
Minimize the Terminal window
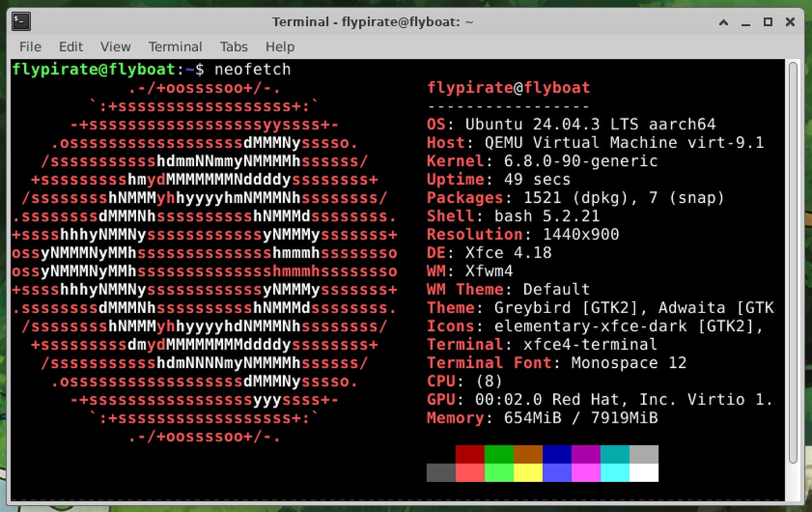point(746,22)
